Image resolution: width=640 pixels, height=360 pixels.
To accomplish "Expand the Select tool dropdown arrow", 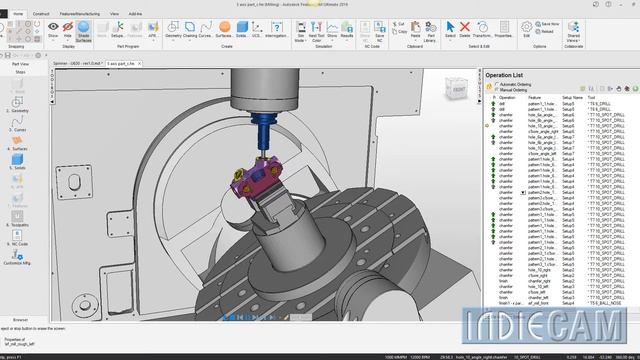I will pos(450,40).
